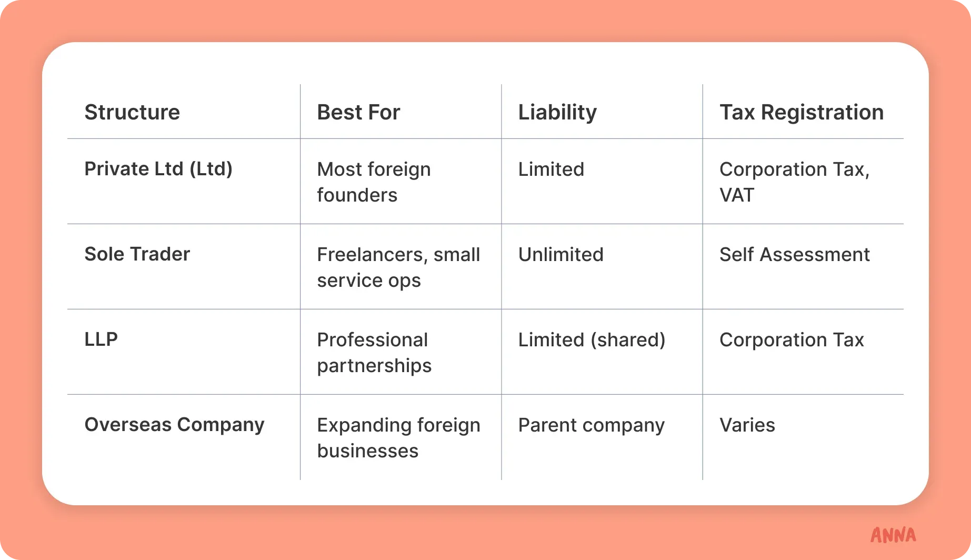Screen dimensions: 971x560
Task: Click the ANNA logo
Action: [x=893, y=535]
